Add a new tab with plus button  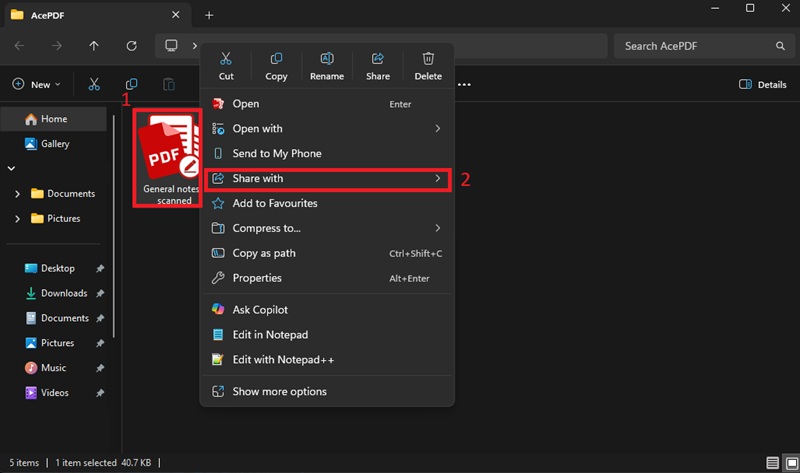click(209, 15)
